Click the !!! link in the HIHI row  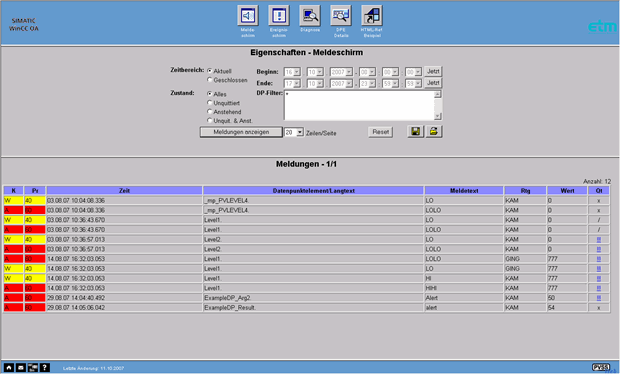[x=599, y=288]
